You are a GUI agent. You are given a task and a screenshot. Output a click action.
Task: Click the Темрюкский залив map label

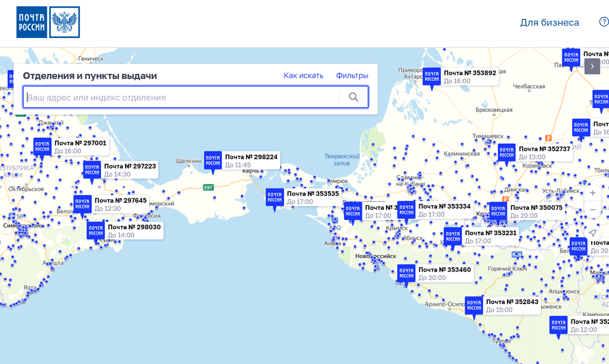click(343, 160)
